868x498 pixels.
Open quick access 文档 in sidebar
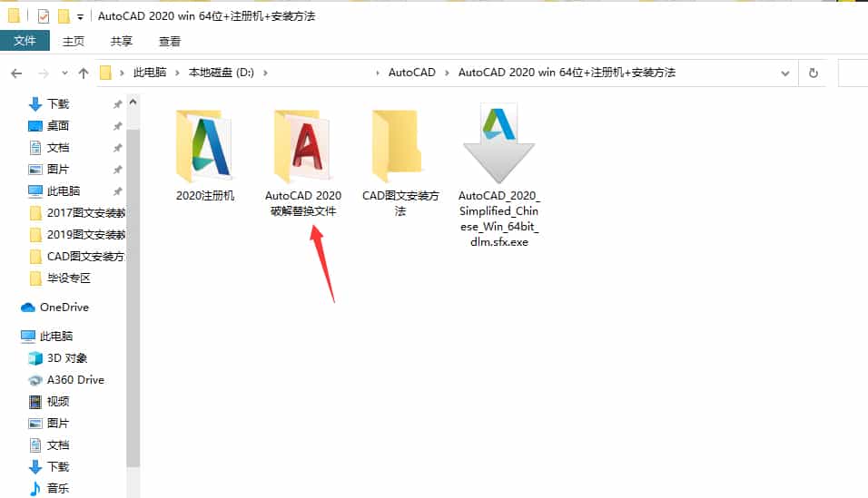tap(57, 147)
